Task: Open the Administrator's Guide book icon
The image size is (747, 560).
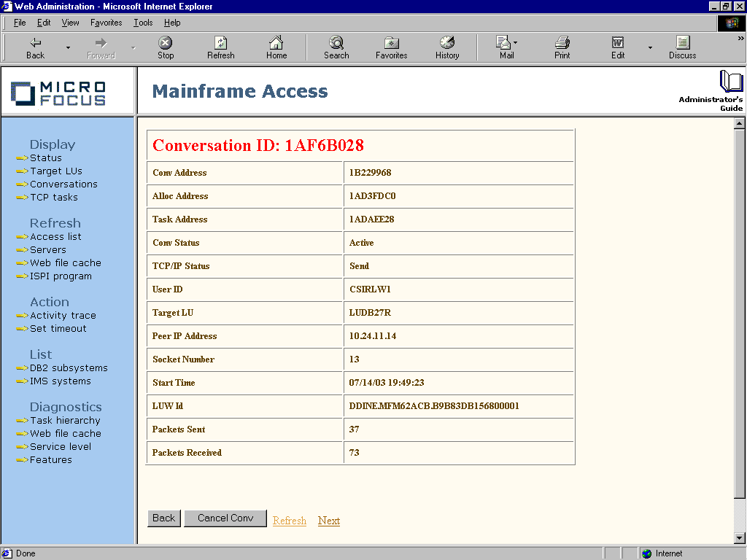Action: tap(730, 81)
